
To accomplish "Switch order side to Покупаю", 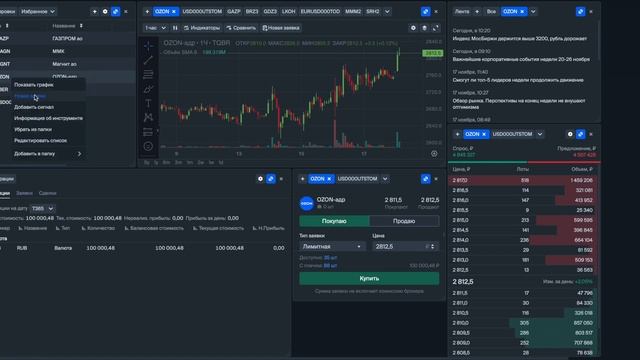I will coord(334,221).
